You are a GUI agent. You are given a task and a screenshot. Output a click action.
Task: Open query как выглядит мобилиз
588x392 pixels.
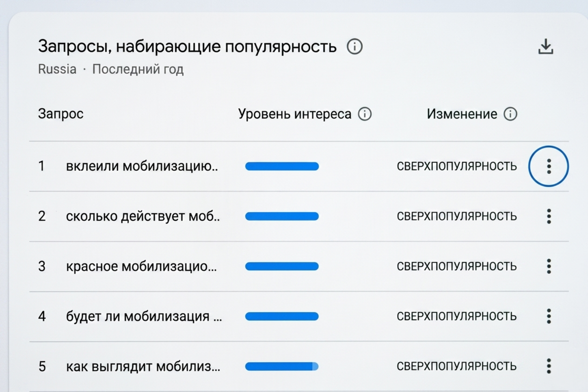click(143, 366)
